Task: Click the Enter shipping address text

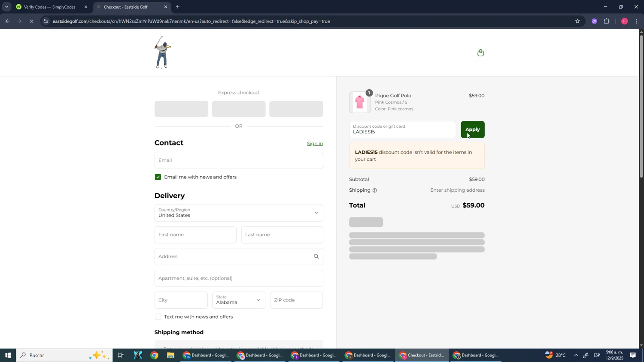Action: tap(457, 190)
